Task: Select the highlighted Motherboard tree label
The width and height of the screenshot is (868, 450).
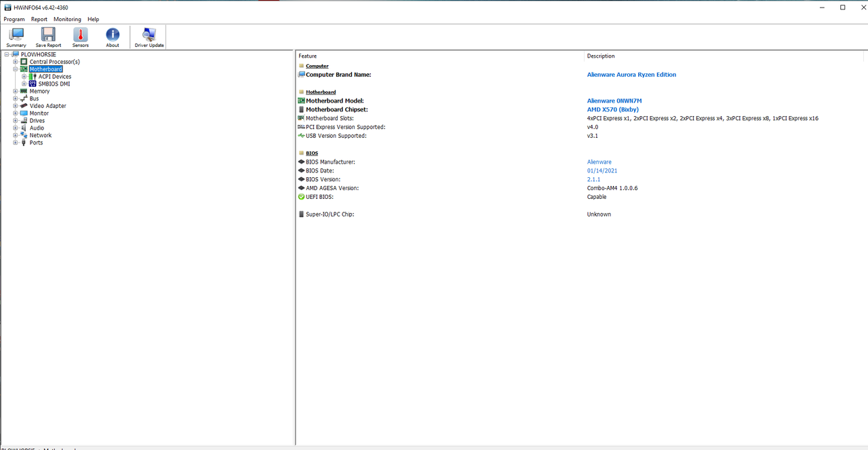Action: (45, 69)
